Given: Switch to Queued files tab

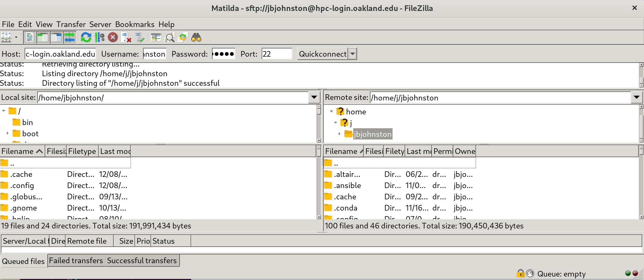Looking at the screenshot, I should point(24,261).
